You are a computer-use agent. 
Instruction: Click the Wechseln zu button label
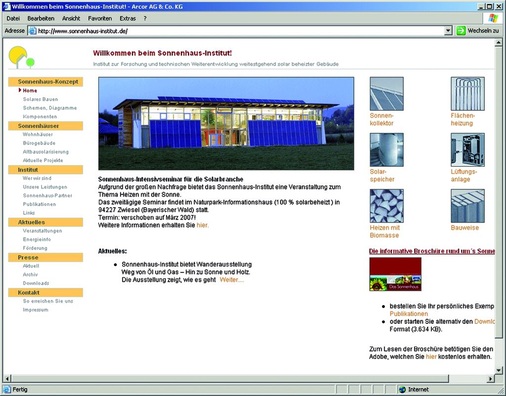pyautogui.click(x=483, y=31)
